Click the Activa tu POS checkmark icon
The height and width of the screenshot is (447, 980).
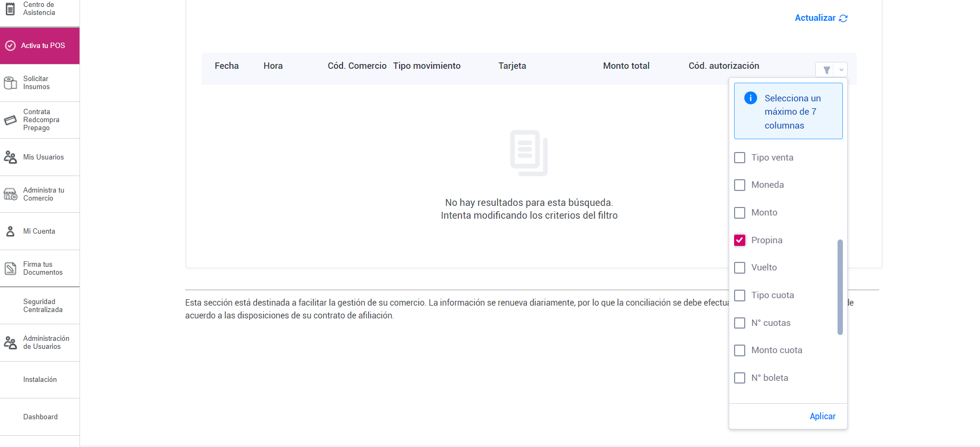[10, 46]
